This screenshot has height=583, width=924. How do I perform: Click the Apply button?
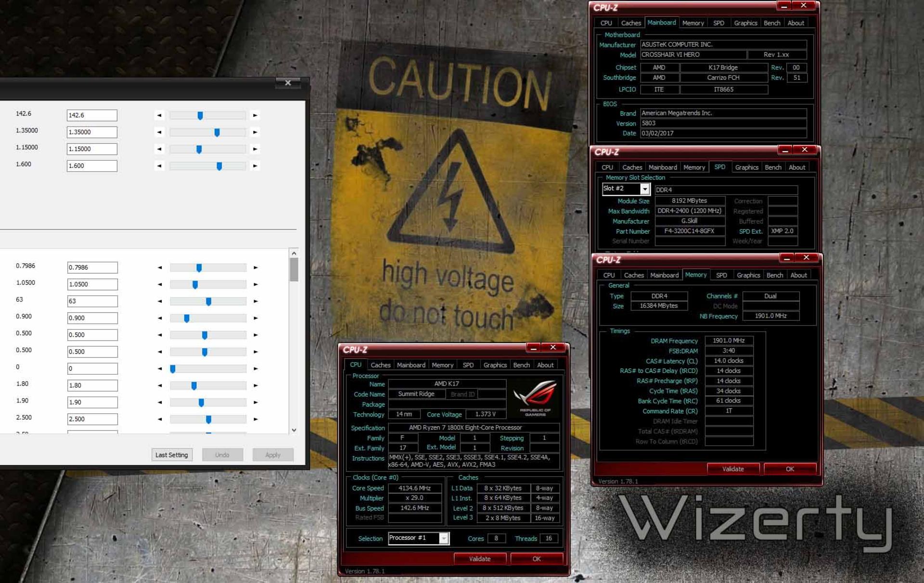(x=273, y=455)
